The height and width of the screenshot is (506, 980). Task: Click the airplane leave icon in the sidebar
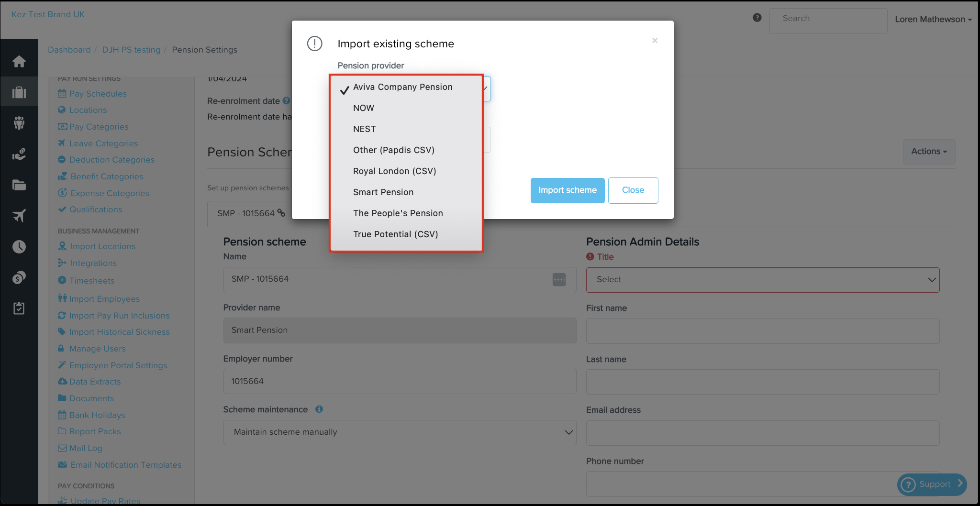point(19,216)
